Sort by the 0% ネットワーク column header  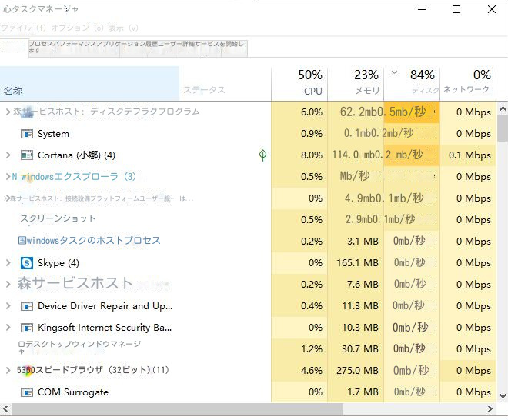468,84
